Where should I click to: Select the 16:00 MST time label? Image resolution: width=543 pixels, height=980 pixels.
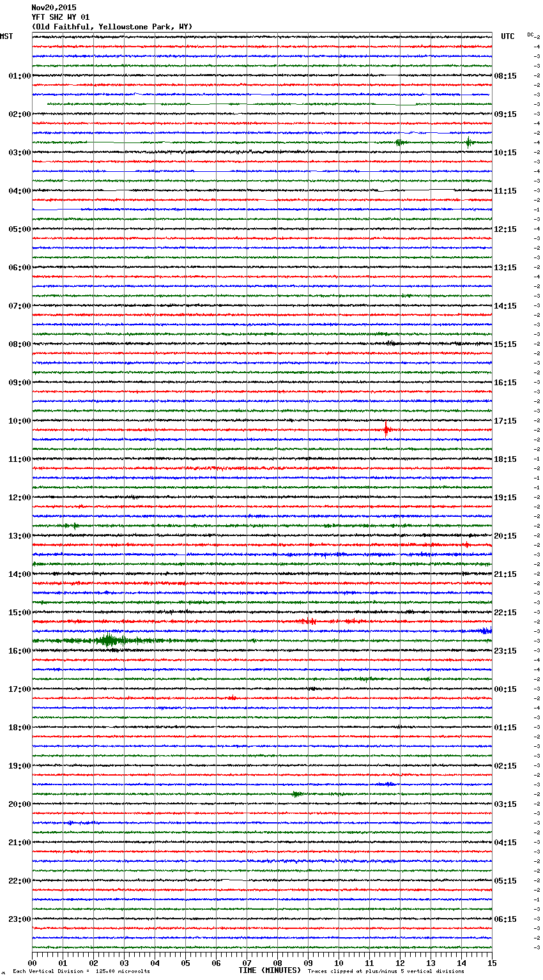coord(20,651)
